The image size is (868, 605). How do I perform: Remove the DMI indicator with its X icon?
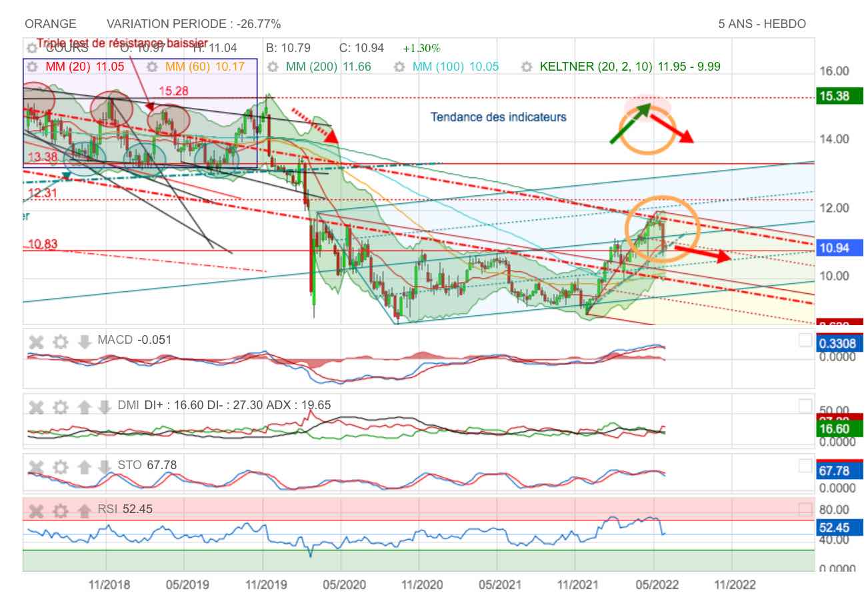point(36,408)
